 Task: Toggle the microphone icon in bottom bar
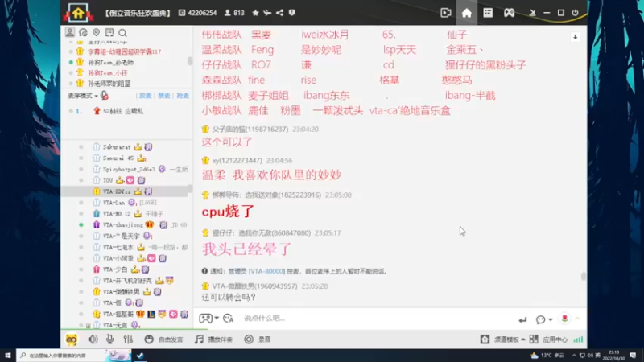tap(110, 339)
